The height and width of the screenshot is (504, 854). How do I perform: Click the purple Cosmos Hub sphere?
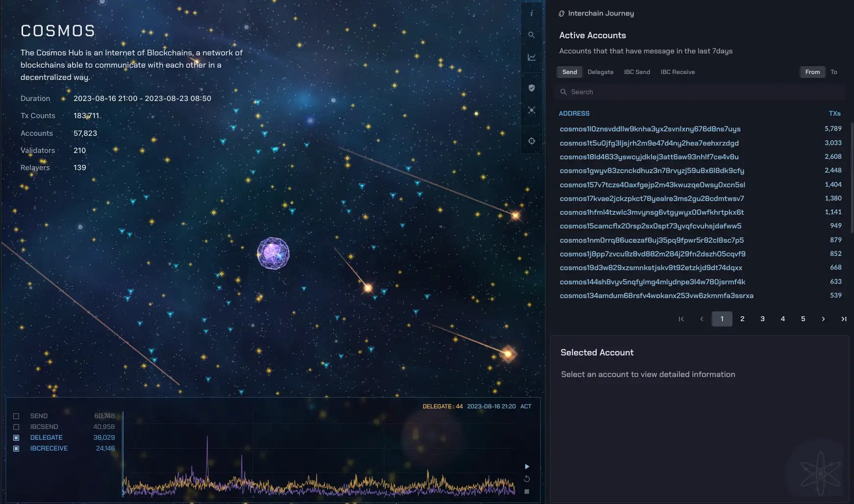(273, 253)
